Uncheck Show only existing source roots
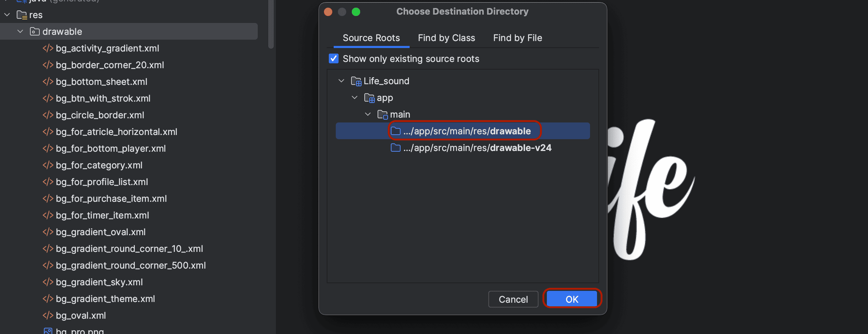The width and height of the screenshot is (868, 334). [334, 58]
